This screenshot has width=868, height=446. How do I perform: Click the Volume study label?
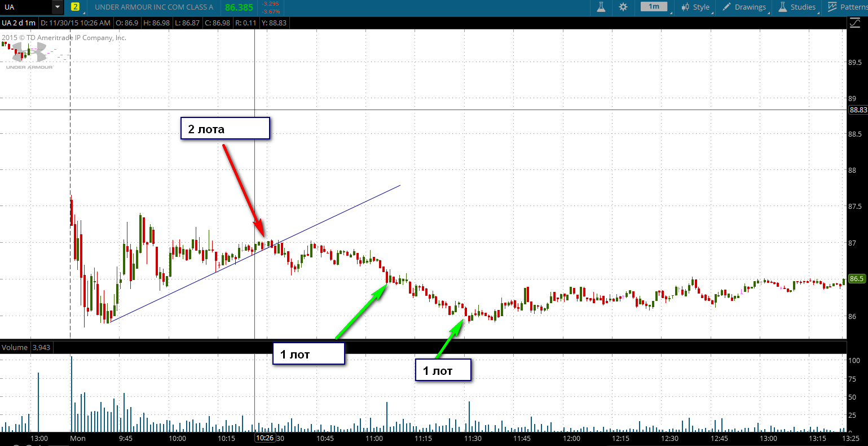point(15,347)
